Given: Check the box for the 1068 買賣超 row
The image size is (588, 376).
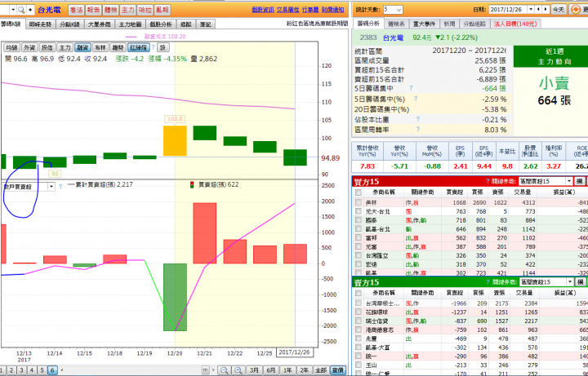Looking at the screenshot, I should pos(359,202).
